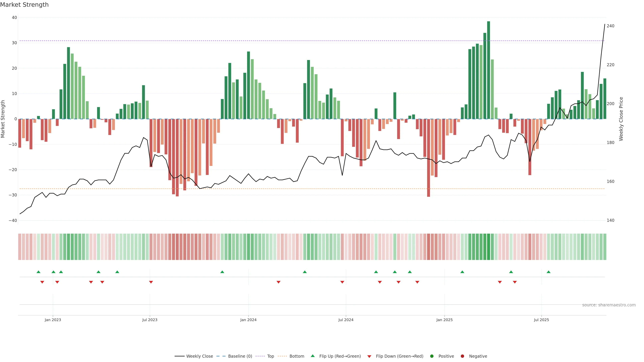Click the Jul 2025 x-axis label
The image size is (644, 362).
tap(542, 320)
